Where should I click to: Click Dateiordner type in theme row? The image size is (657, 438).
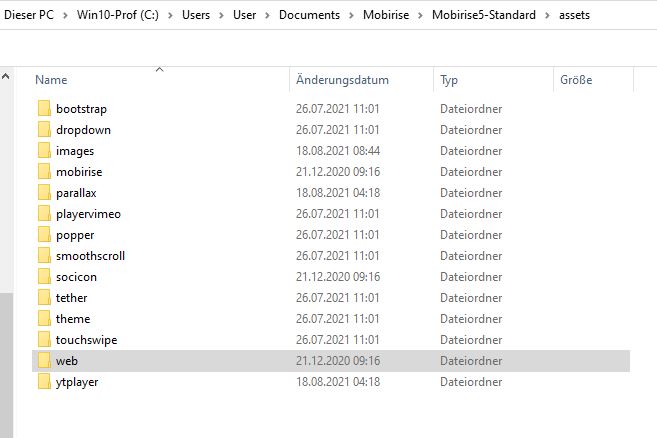pos(471,319)
